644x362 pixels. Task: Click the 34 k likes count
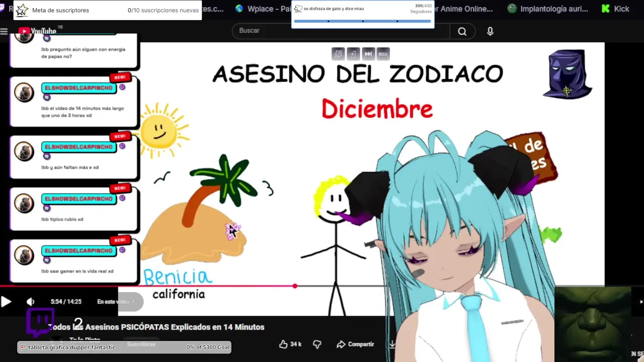[296, 344]
